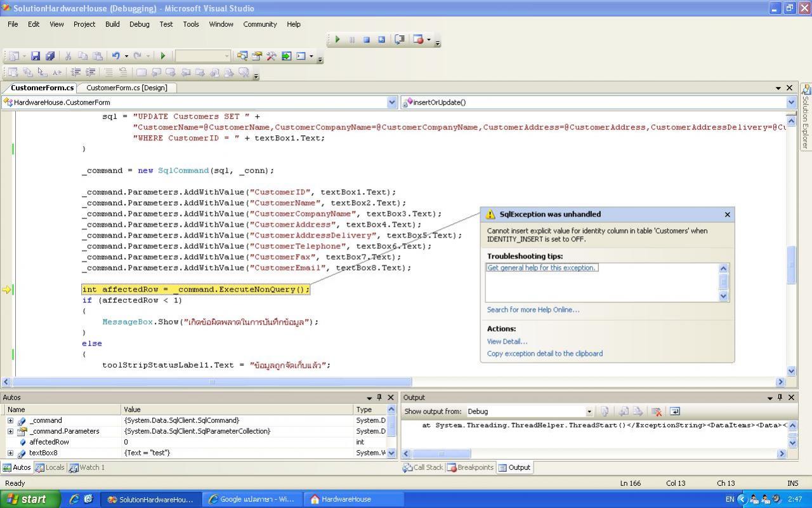
Task: Click Break All in the Debug toolbar
Action: [352, 39]
